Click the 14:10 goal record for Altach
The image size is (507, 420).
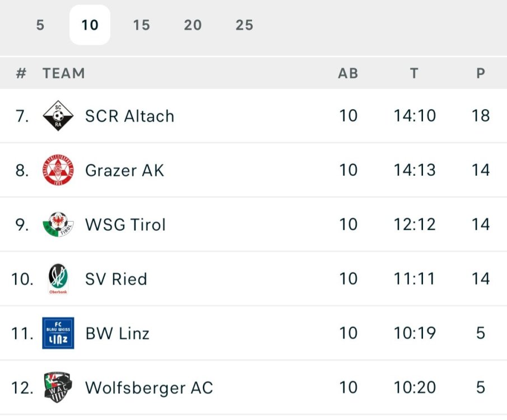414,116
